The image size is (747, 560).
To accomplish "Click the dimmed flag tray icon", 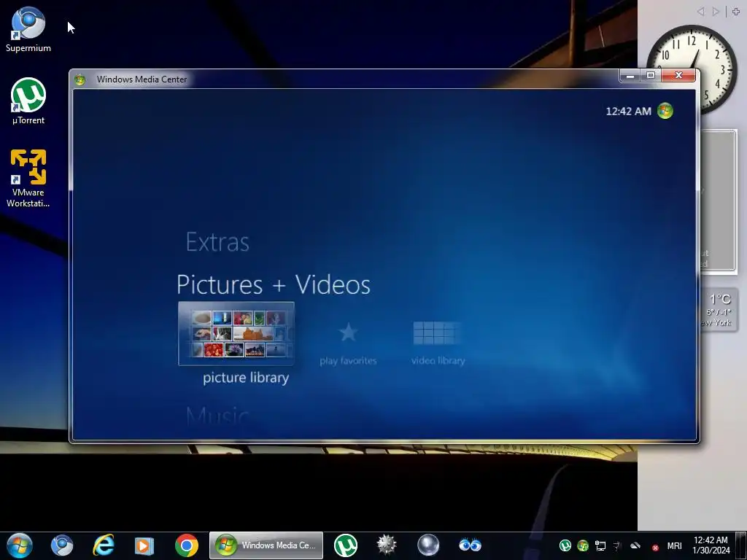I will coord(618,546).
